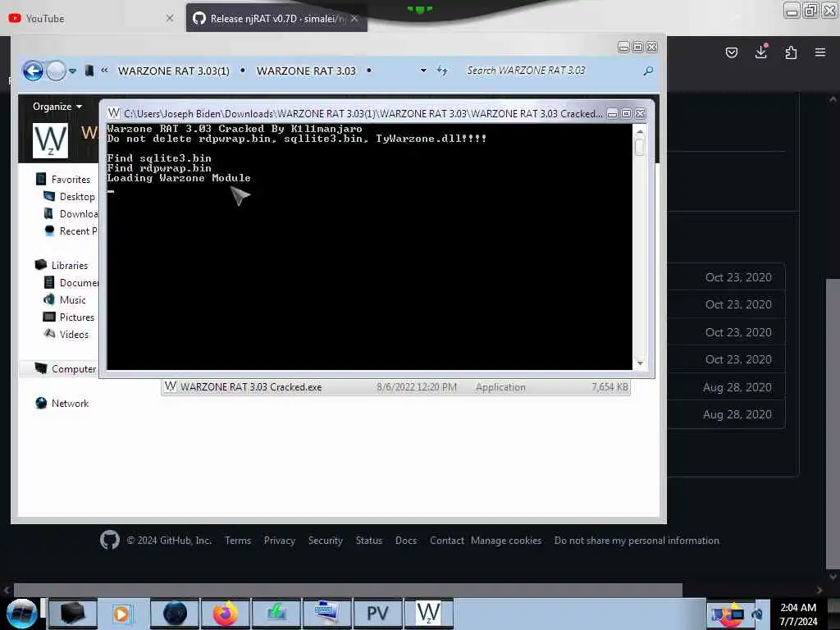The image size is (840, 630).
Task: Click the GitHub logo in the footer
Action: pyautogui.click(x=110, y=540)
